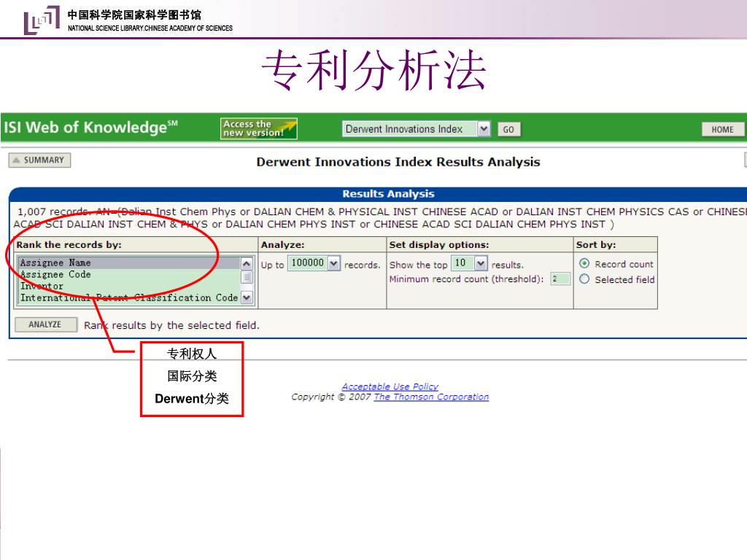
Task: Click the rank list scrollbar thumb
Action: (x=247, y=276)
